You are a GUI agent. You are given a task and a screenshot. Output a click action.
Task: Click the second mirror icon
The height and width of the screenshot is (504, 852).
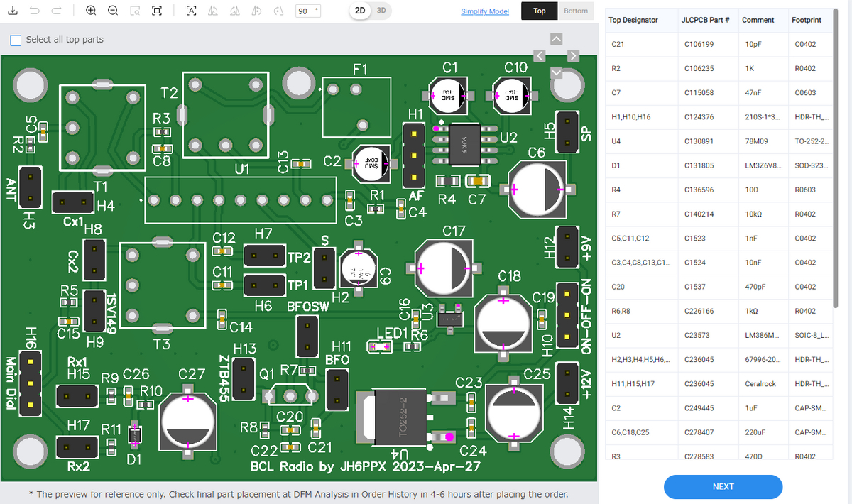pos(234,11)
